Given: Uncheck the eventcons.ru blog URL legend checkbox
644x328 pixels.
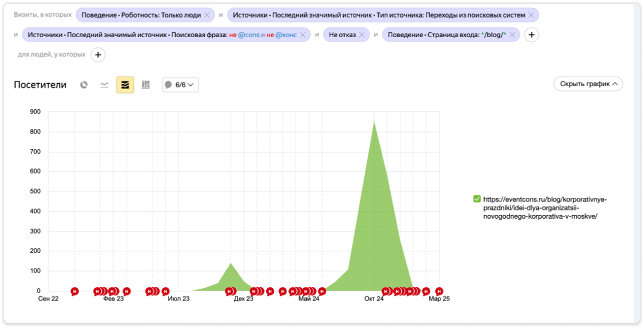Looking at the screenshot, I should tap(477, 199).
